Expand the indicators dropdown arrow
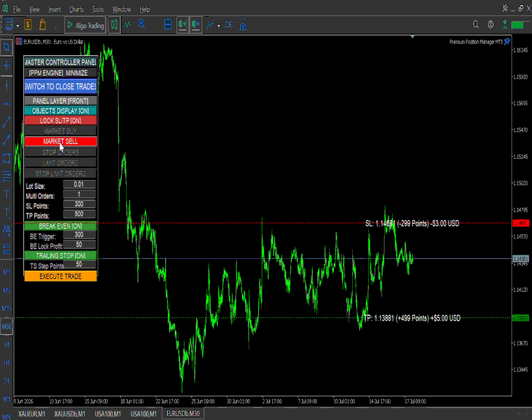The height and width of the screenshot is (420, 532). click(219, 26)
